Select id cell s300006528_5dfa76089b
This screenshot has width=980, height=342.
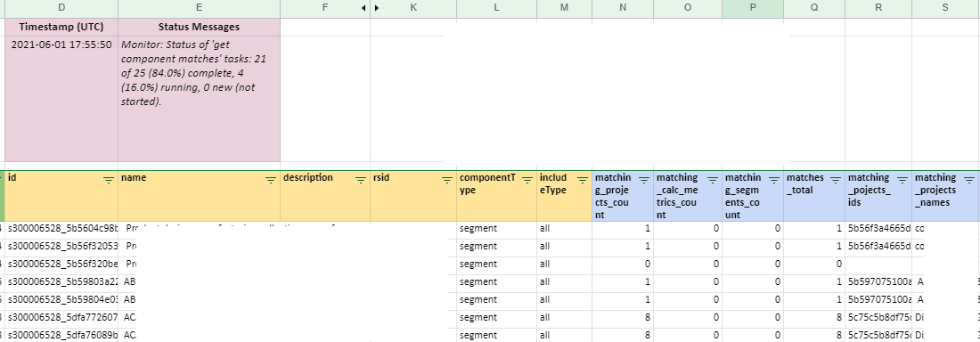coord(61,335)
